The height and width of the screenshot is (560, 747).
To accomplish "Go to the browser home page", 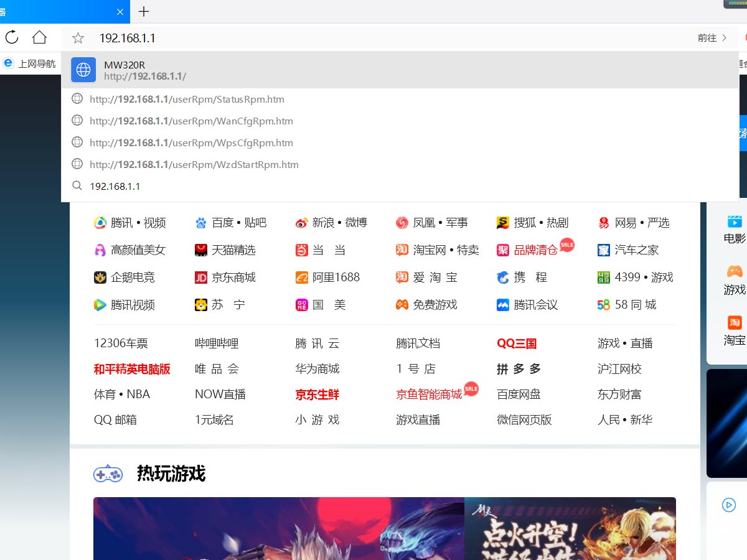I will [x=39, y=37].
